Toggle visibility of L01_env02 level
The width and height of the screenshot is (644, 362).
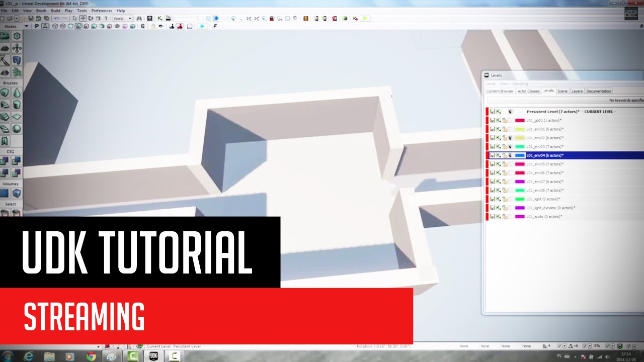[x=510, y=138]
